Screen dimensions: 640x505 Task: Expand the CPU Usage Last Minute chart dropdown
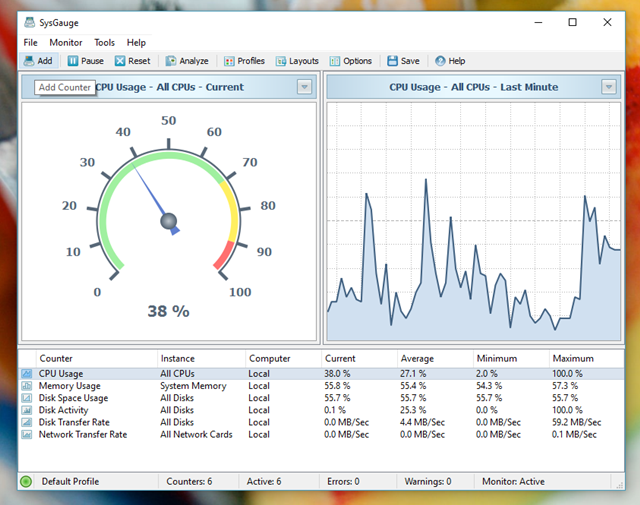click(x=609, y=87)
